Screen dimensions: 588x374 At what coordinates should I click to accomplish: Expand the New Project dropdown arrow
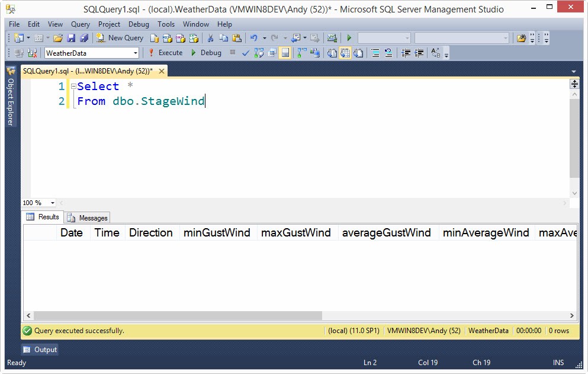coord(28,38)
